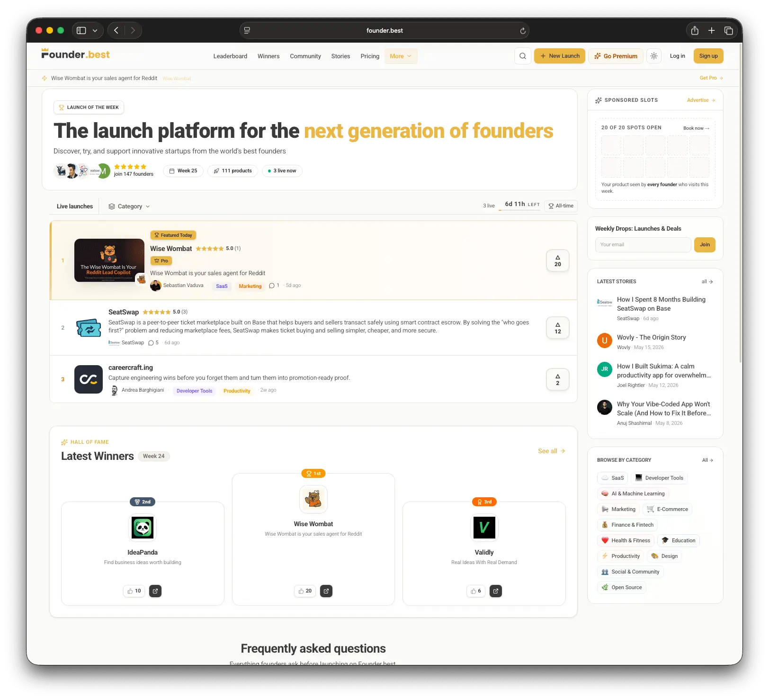Open the Wise Wombat winner external link icon
This screenshot has height=700, width=769.
click(x=326, y=591)
